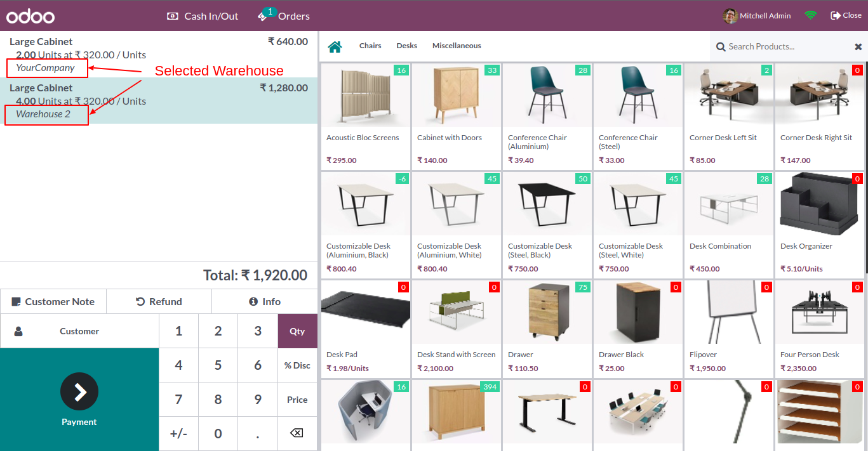Switch to the Desks category

(407, 46)
